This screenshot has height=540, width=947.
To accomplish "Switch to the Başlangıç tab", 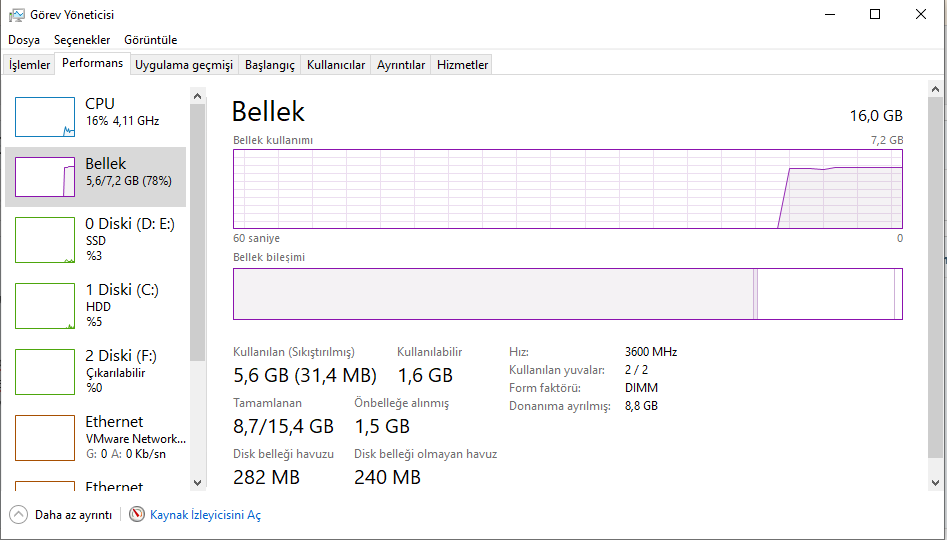I will point(270,65).
